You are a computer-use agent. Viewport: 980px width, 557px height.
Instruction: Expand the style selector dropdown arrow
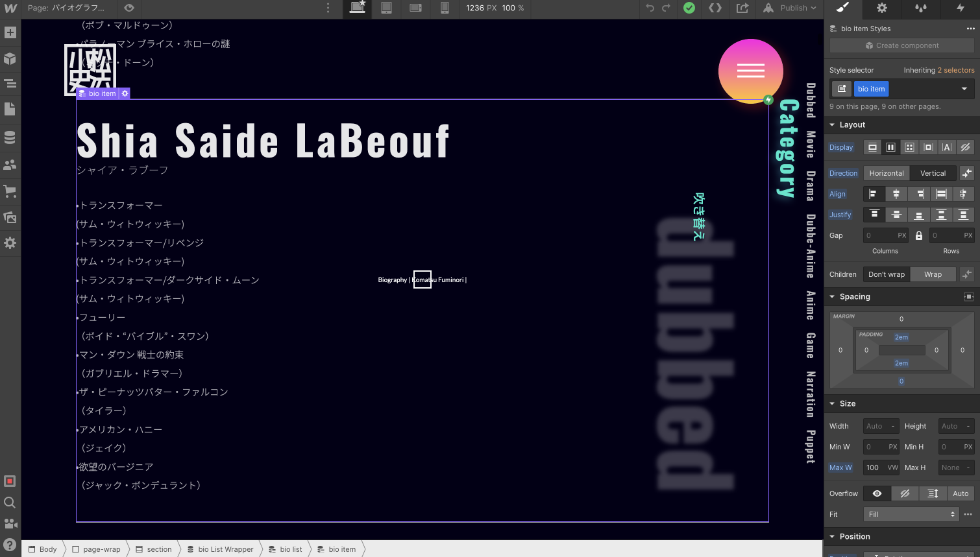[964, 89]
